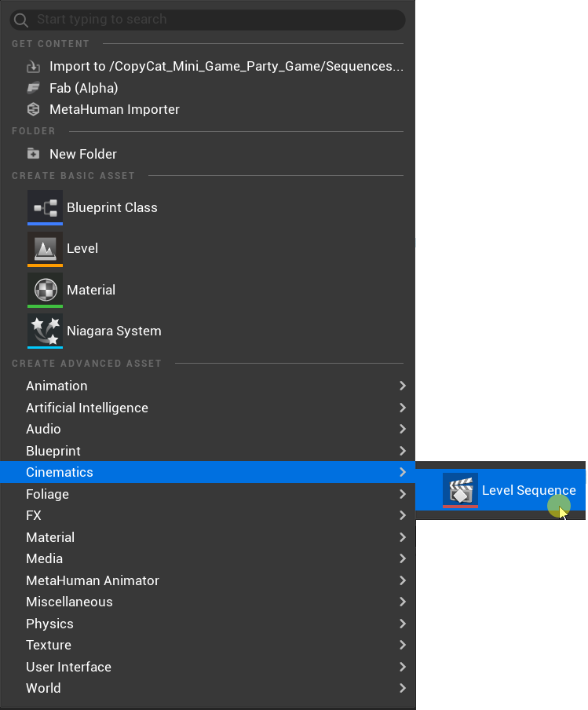The width and height of the screenshot is (588, 710).
Task: Expand the FX category chevron
Action: point(403,515)
